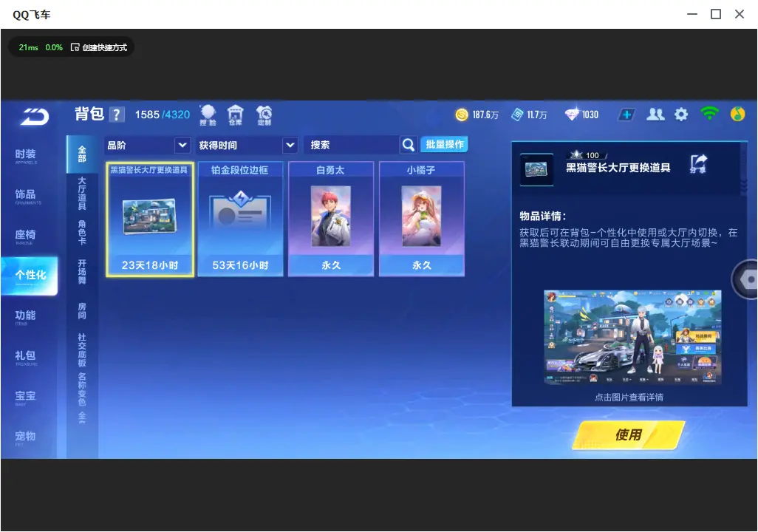Click the 21ms latency indicator
This screenshot has height=532, width=758.
29,47
